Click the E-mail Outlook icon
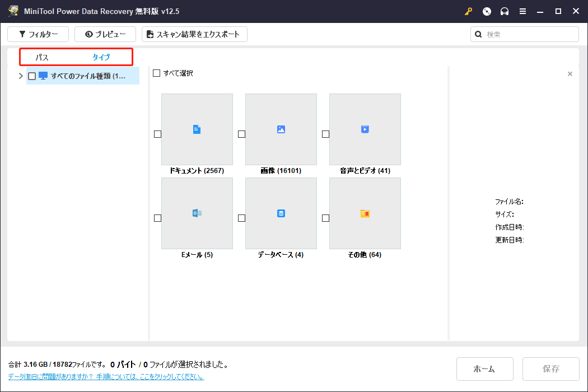This screenshot has height=392, width=588. 197,213
